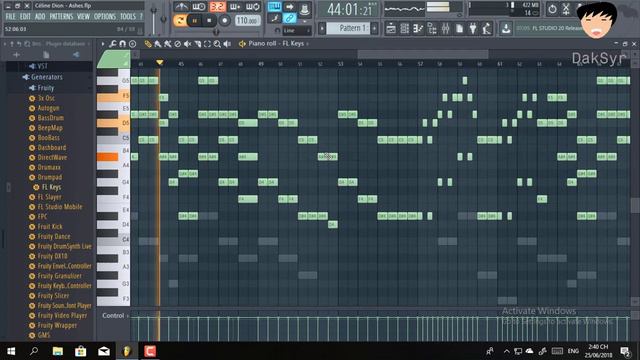Adjust the master volume slider
Image resolution: width=640 pixels, height=360 pixels.
coord(153,20)
